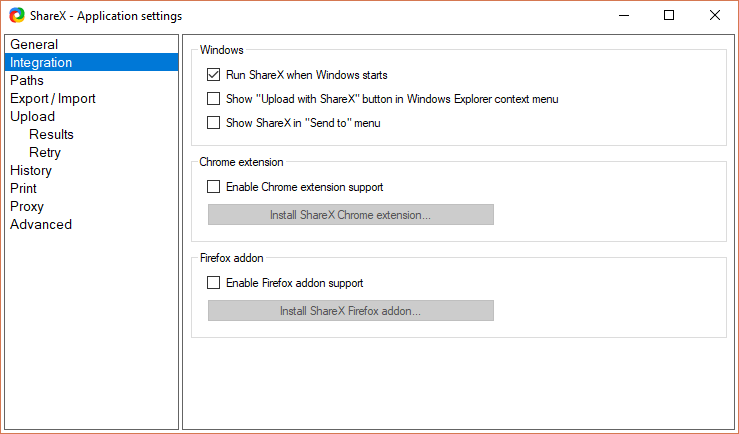This screenshot has height=434, width=739.
Task: Select Integration in the sidebar
Action: point(91,62)
